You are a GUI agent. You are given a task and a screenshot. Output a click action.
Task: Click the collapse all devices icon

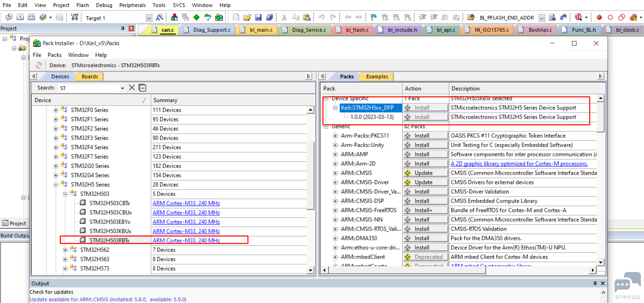(x=143, y=88)
